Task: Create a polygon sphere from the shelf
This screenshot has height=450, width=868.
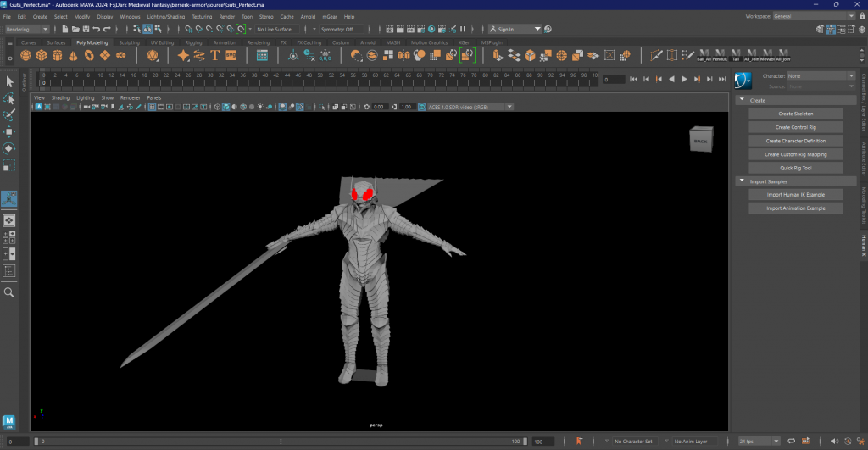Action: click(25, 55)
